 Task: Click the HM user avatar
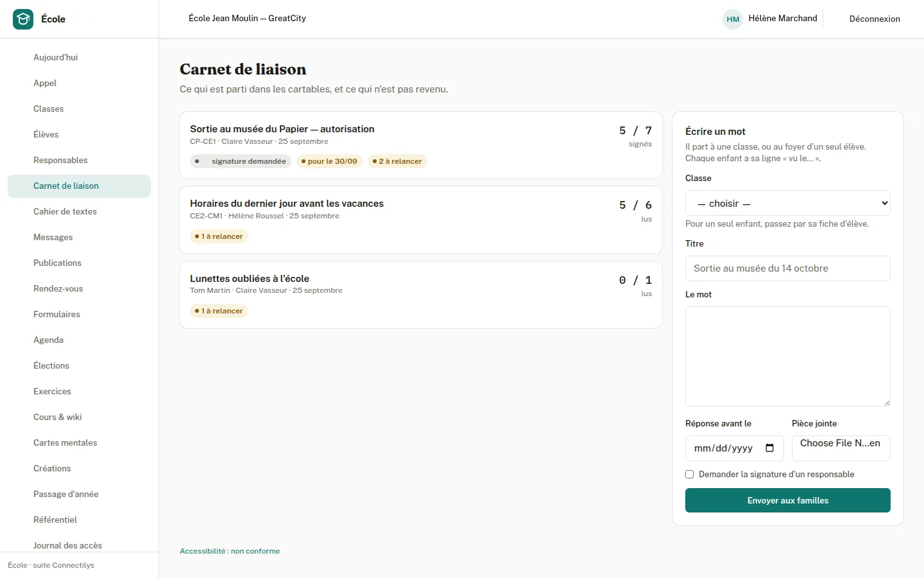[733, 19]
